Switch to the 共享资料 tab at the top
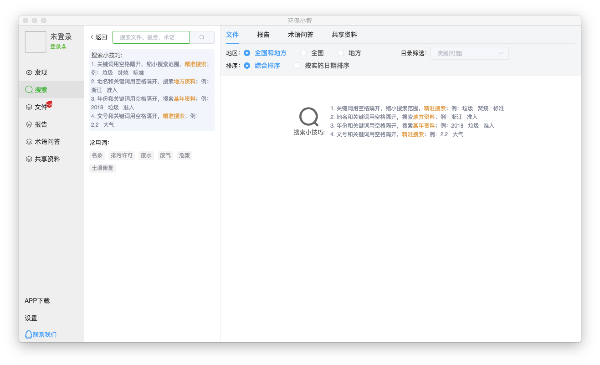This screenshot has width=600, height=365. pos(344,35)
